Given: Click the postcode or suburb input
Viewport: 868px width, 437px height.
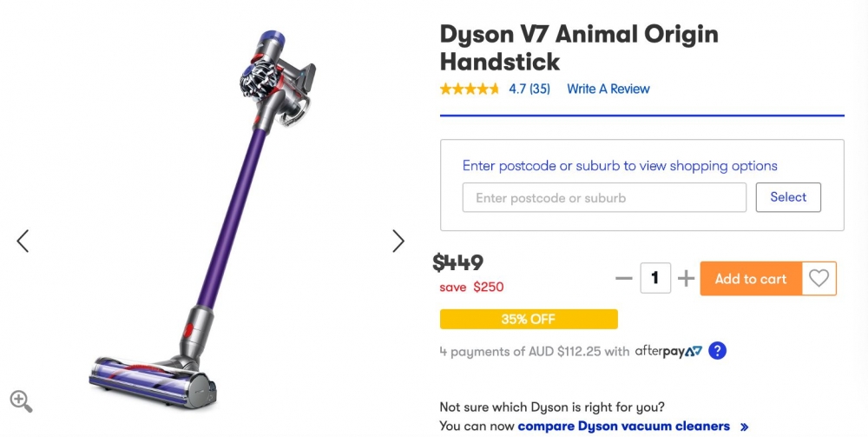Looking at the screenshot, I should point(604,198).
